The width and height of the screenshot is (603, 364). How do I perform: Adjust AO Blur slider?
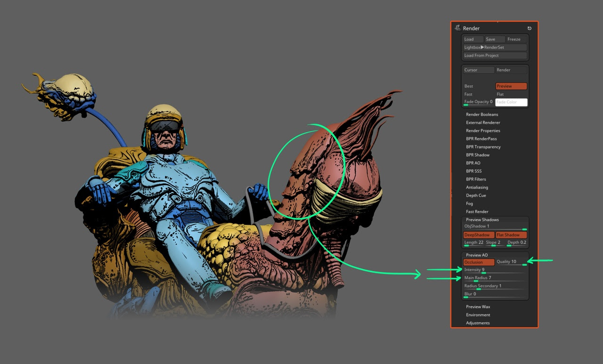tap(495, 294)
